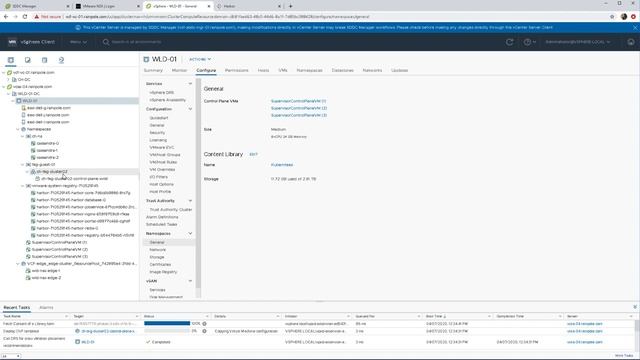Click the browser address bar URL

tap(218, 17)
